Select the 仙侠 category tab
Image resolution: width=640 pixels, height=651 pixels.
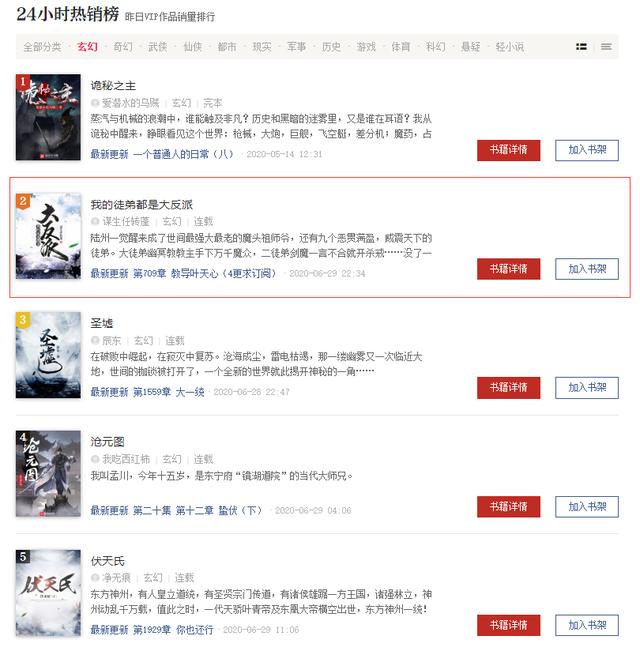193,46
